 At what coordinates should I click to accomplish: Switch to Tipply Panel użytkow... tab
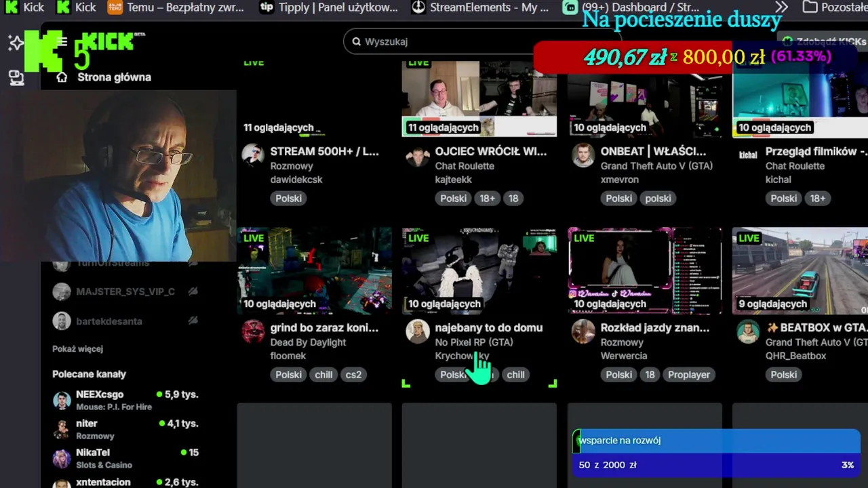click(x=330, y=7)
